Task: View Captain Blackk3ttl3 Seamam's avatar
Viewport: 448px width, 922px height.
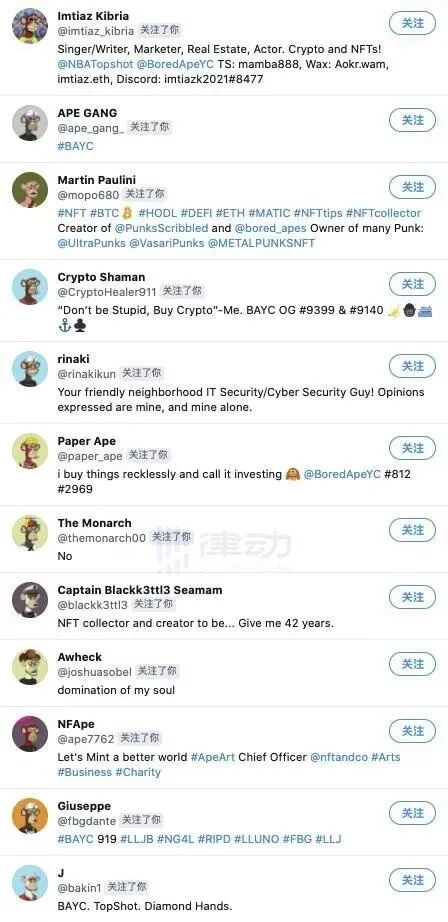Action: click(30, 600)
